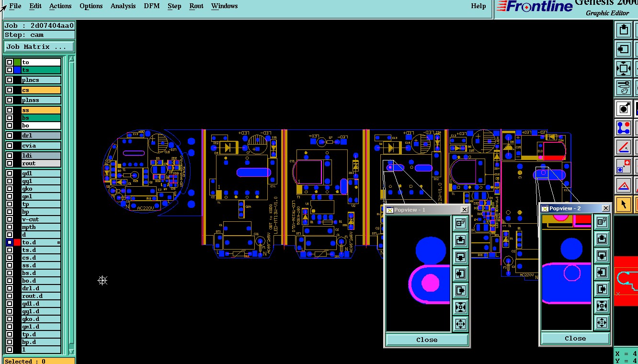Pan right in Popview 2
Screen dimensions: 638x364
click(x=602, y=289)
